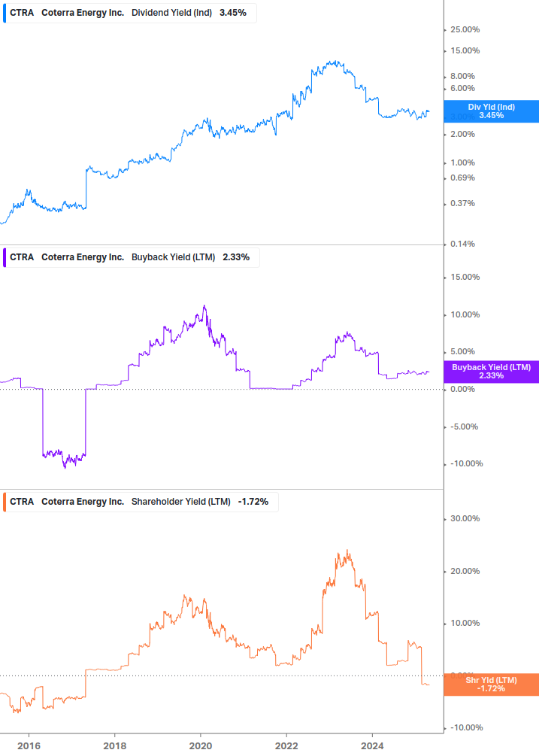Viewport: 539px width, 756px height.
Task: Click the Shareholder Yield (LTM) legend label
Action: click(x=180, y=502)
